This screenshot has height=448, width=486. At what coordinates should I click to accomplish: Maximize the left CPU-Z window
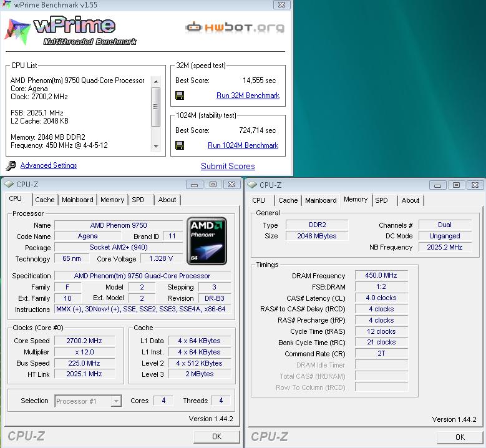pyautogui.click(x=213, y=185)
